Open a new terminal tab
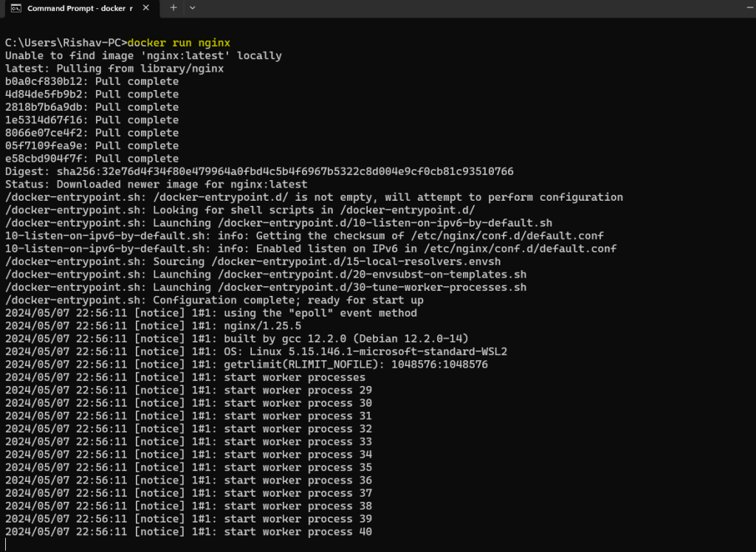The width and height of the screenshot is (756, 552). [x=173, y=7]
